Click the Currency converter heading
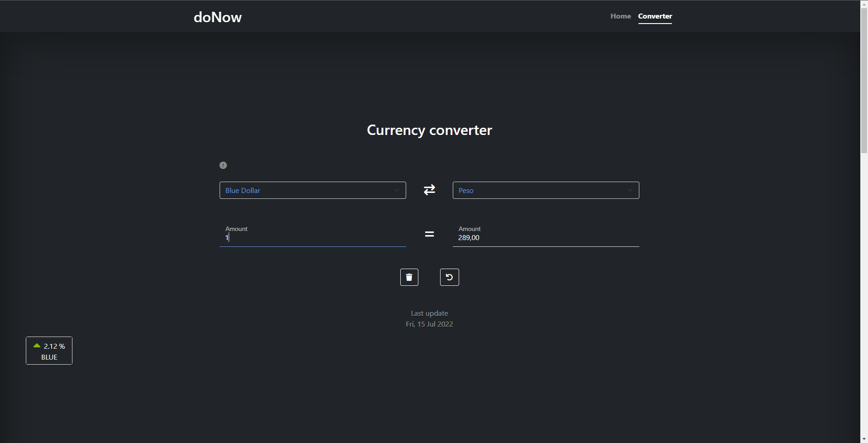Screen dimensions: 868x443 click(x=429, y=130)
